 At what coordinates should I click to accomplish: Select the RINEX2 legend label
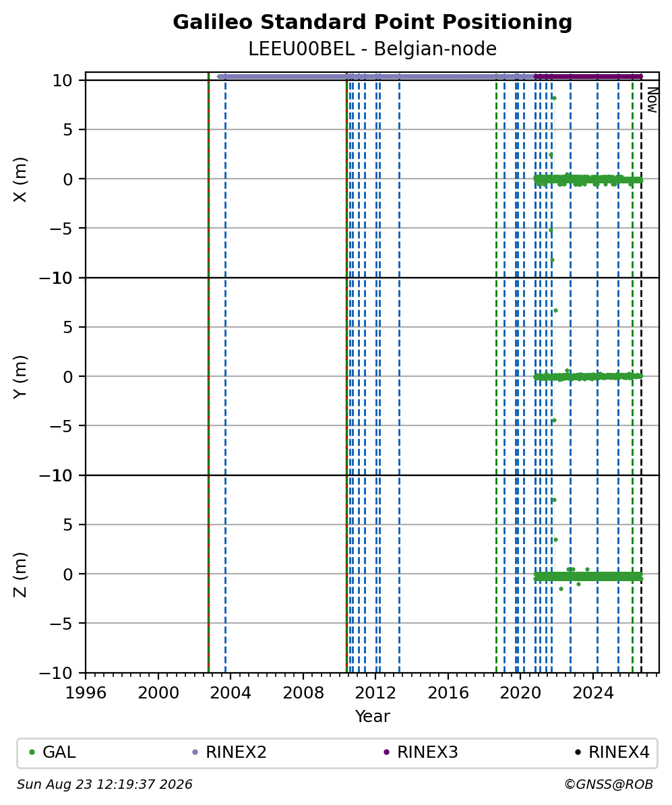pyautogui.click(x=236, y=752)
